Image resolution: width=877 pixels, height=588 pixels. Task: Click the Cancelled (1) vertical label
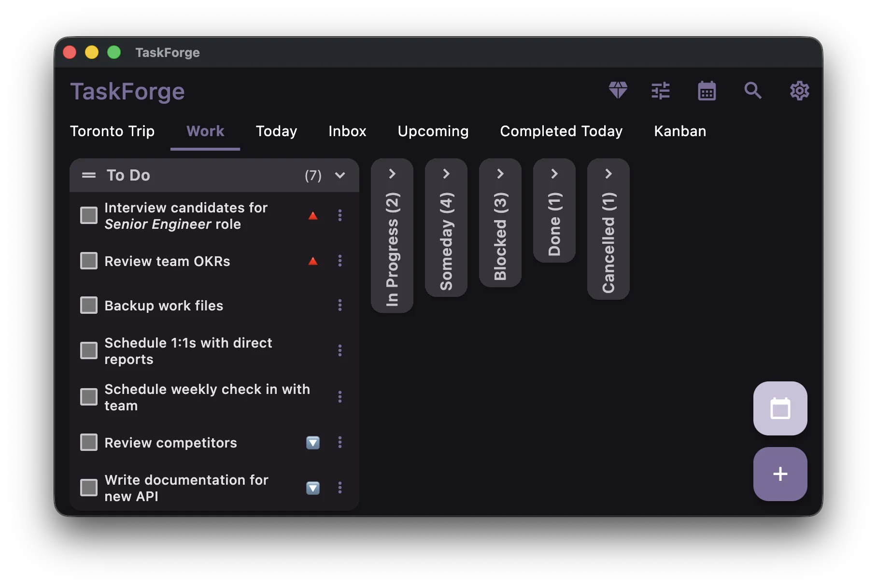click(x=608, y=242)
